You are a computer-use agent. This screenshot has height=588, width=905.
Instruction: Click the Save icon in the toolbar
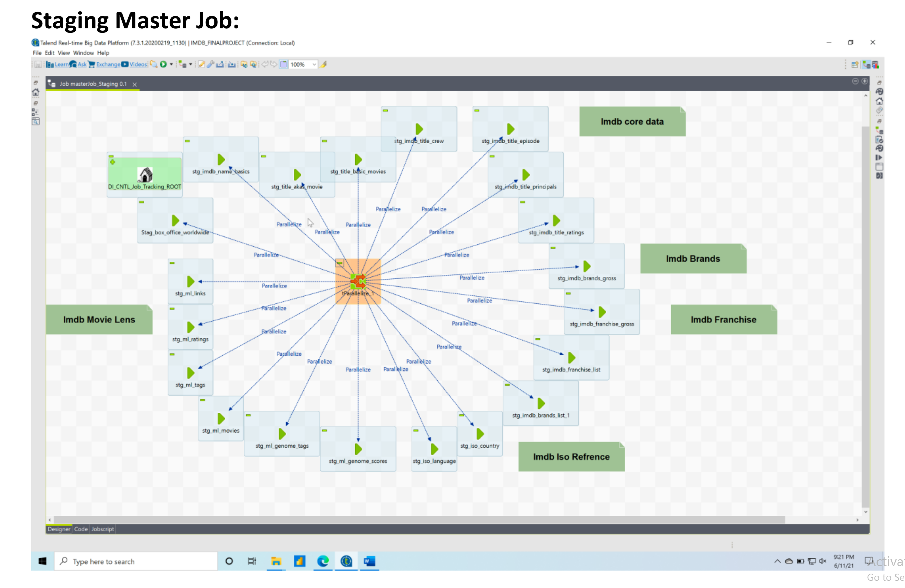click(x=38, y=65)
